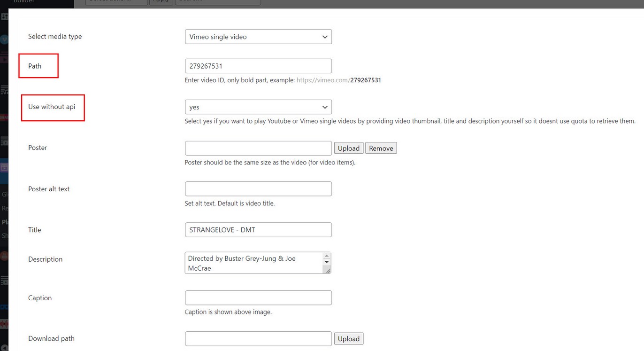Click Description textarea scroll down arrow
This screenshot has width=644, height=351.
pos(327,262)
